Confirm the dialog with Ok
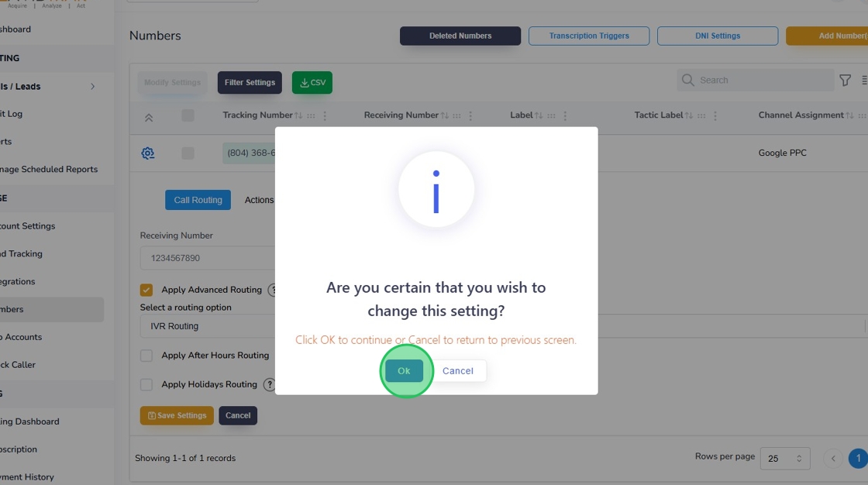Image resolution: width=868 pixels, height=485 pixels. coord(404,371)
